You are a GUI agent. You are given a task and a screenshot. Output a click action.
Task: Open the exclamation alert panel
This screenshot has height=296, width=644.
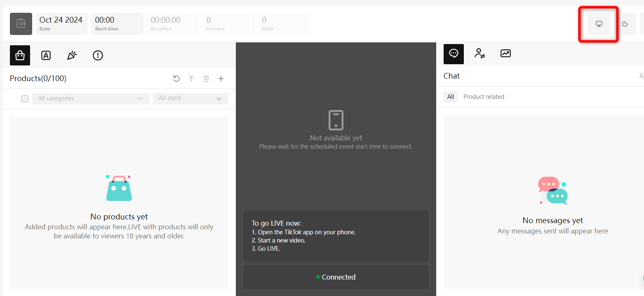click(98, 55)
